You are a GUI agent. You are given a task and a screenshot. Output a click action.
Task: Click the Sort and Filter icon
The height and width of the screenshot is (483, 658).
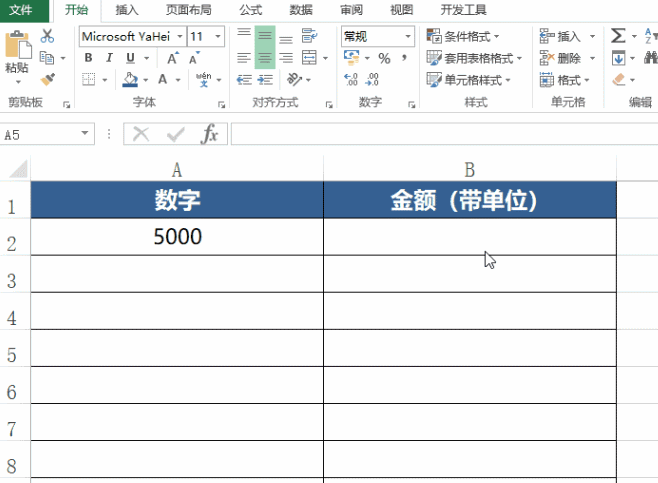651,36
